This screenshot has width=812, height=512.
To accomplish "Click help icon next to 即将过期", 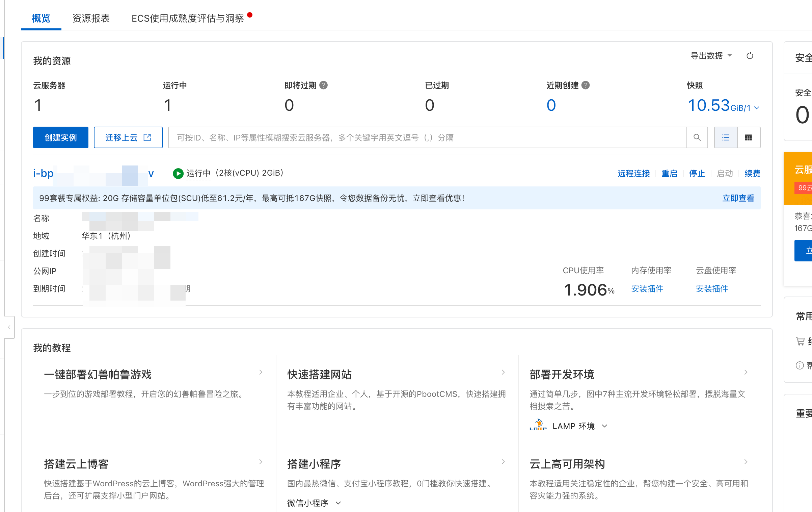I will click(323, 85).
